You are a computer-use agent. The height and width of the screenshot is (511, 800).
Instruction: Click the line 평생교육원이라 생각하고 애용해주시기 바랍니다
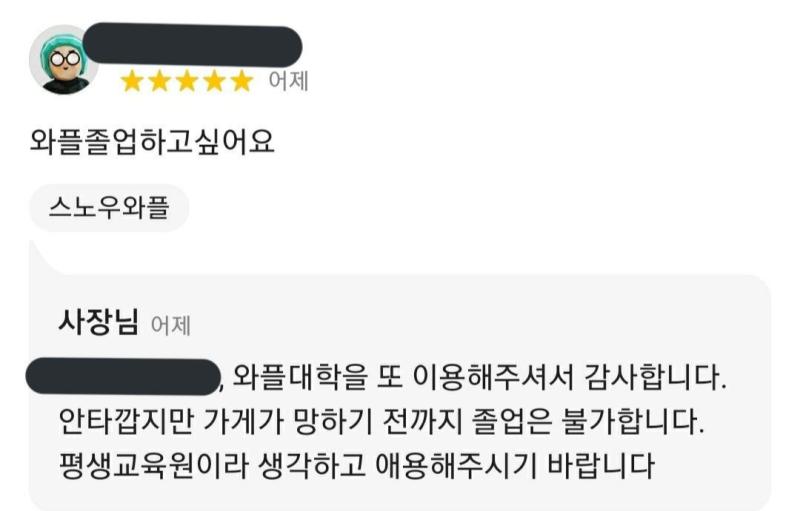(356, 466)
